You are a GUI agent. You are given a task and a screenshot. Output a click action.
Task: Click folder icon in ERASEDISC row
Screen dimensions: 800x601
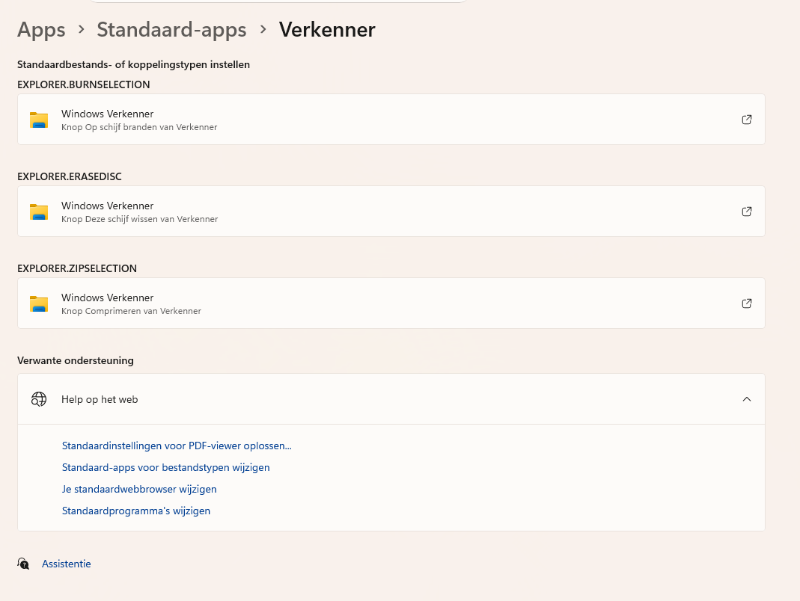39,212
